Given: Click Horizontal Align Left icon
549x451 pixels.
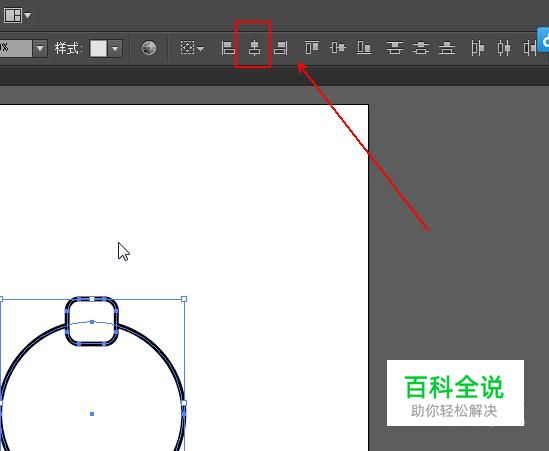Looking at the screenshot, I should (228, 48).
